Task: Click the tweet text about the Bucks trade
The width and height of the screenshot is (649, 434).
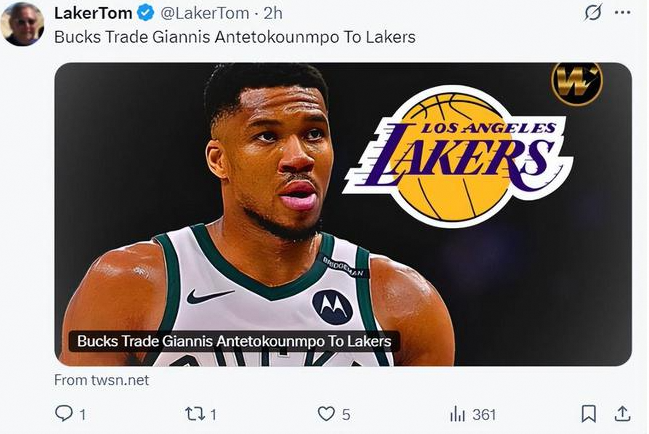Action: pyautogui.click(x=234, y=37)
